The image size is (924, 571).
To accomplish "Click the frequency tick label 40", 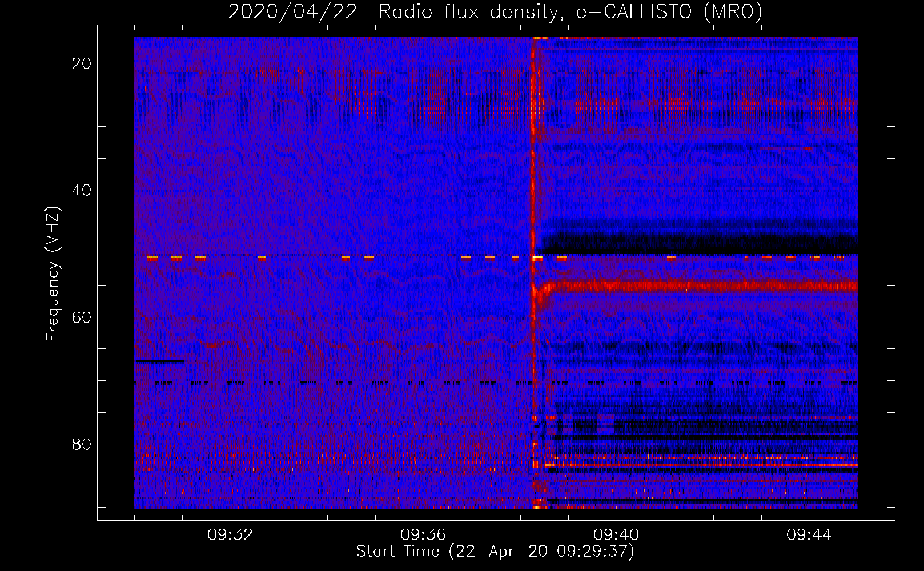I will 82,190.
